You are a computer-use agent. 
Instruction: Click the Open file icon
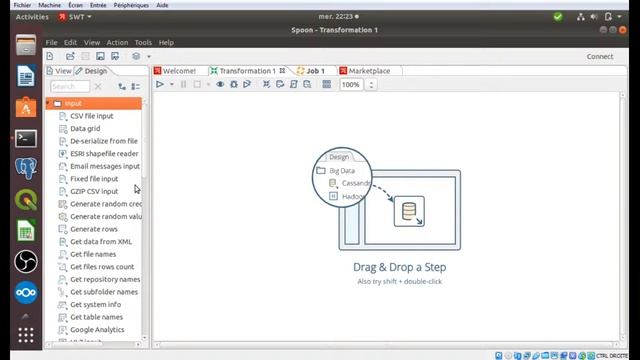(70, 56)
